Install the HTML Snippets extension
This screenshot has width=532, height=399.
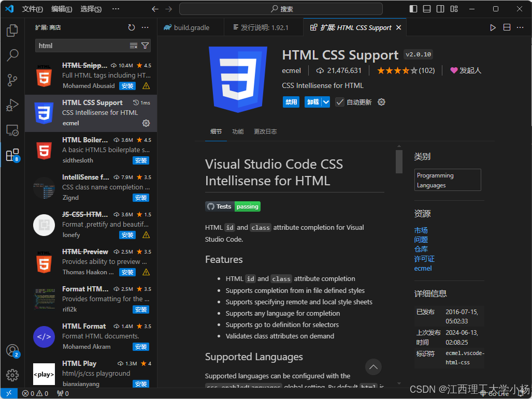[127, 86]
